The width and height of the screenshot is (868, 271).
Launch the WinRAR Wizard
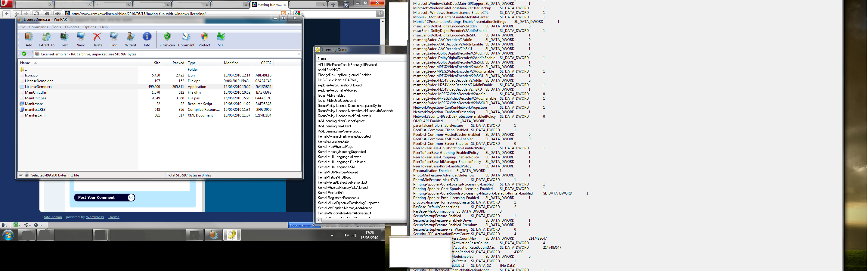click(130, 39)
